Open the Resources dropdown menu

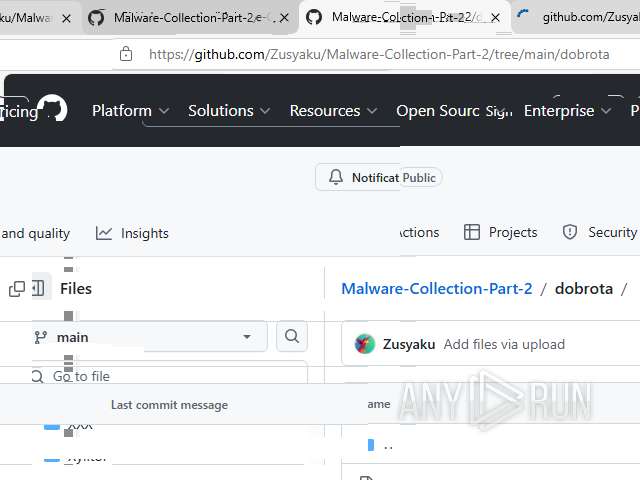pos(333,111)
